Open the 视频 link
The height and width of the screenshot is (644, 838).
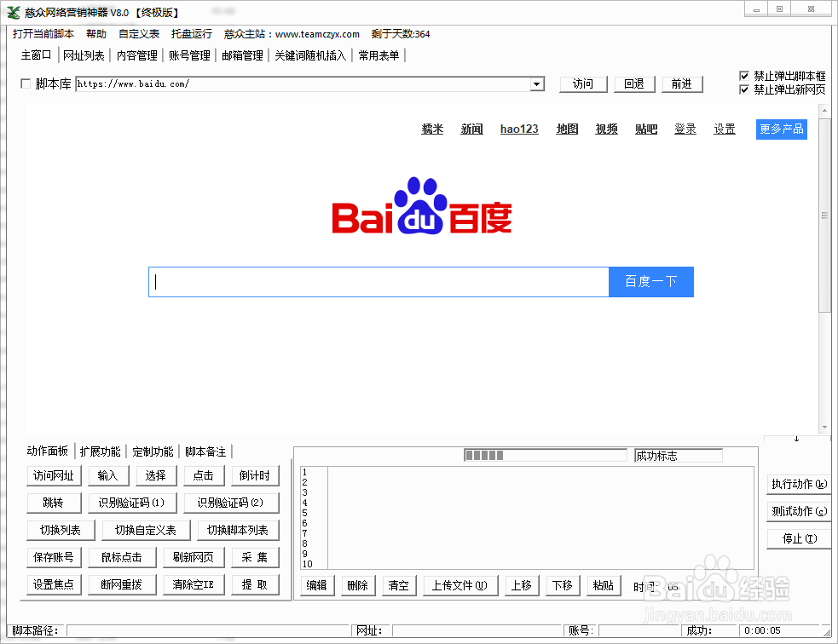click(x=607, y=129)
